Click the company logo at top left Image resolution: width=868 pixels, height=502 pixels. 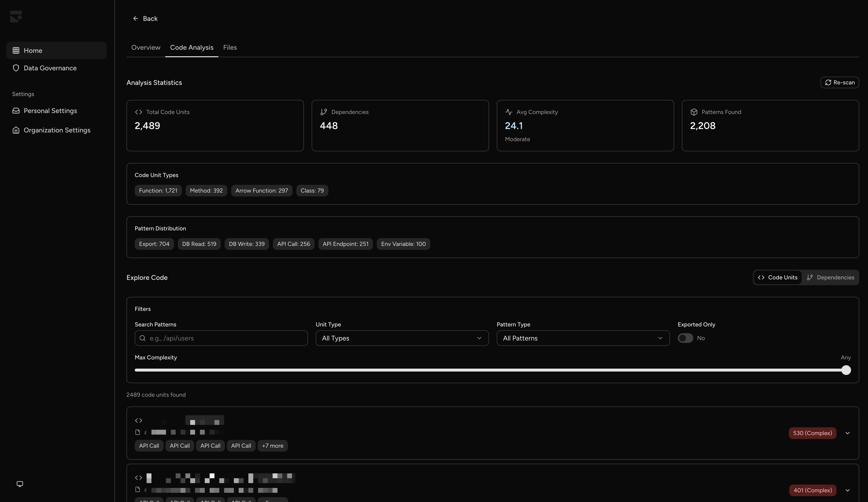(x=16, y=16)
